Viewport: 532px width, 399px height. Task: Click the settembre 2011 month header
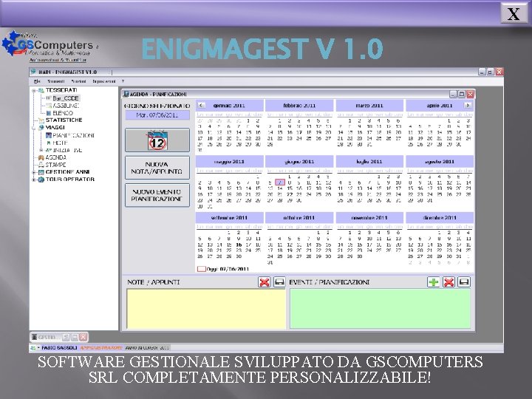click(229, 217)
